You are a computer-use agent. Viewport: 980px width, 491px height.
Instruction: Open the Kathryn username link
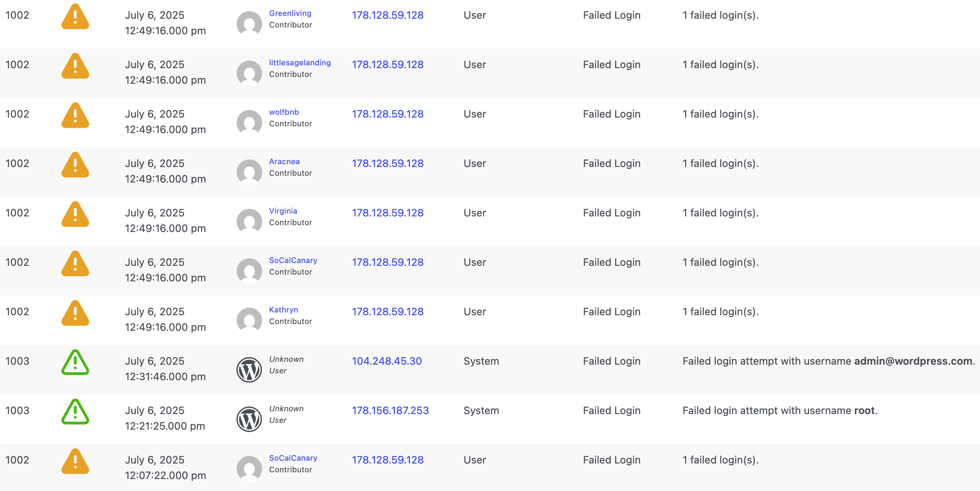[x=283, y=310]
